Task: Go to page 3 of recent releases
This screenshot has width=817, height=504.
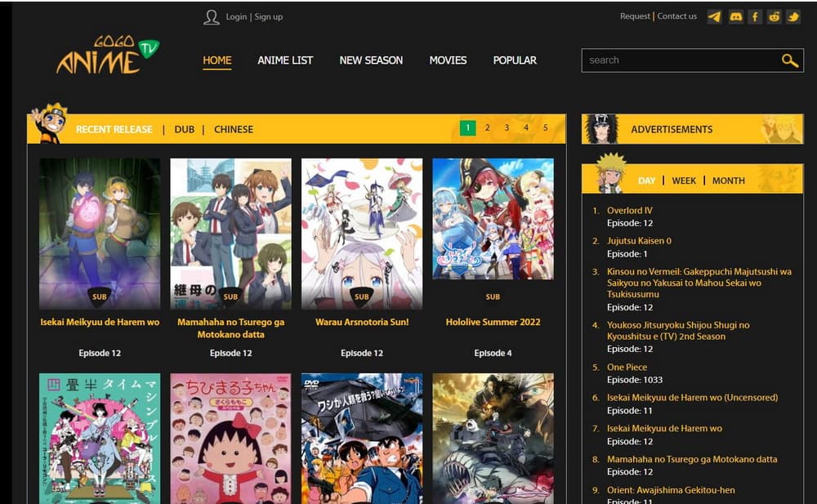Action: pos(507,128)
